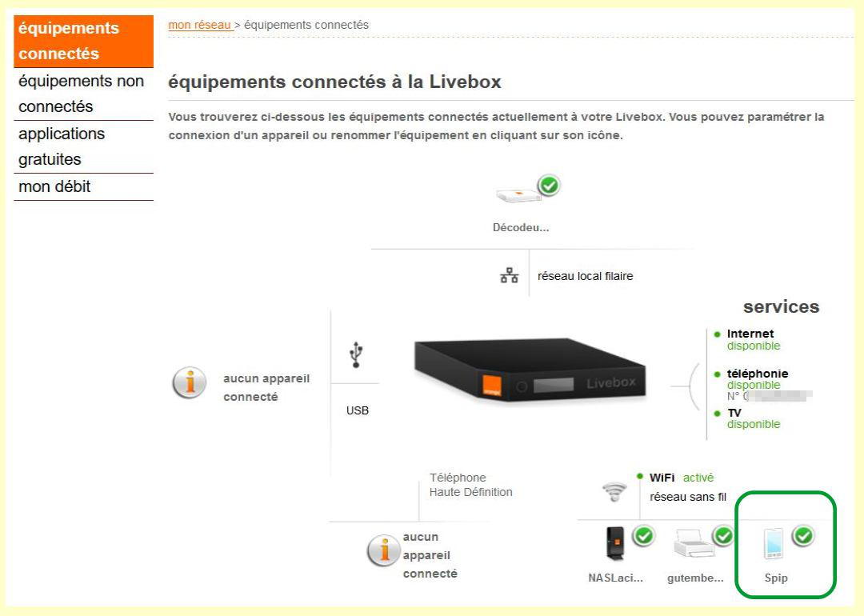Click the Livebox router image
The image size is (864, 616).
(530, 370)
